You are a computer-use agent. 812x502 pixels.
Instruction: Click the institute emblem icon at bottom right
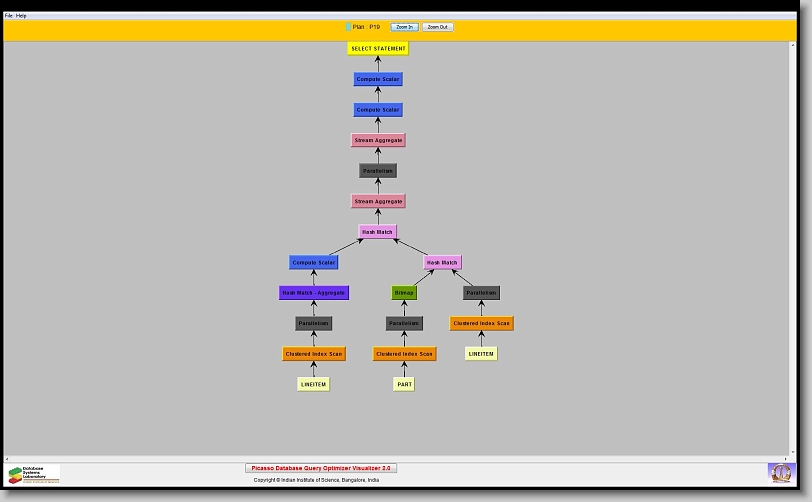779,473
